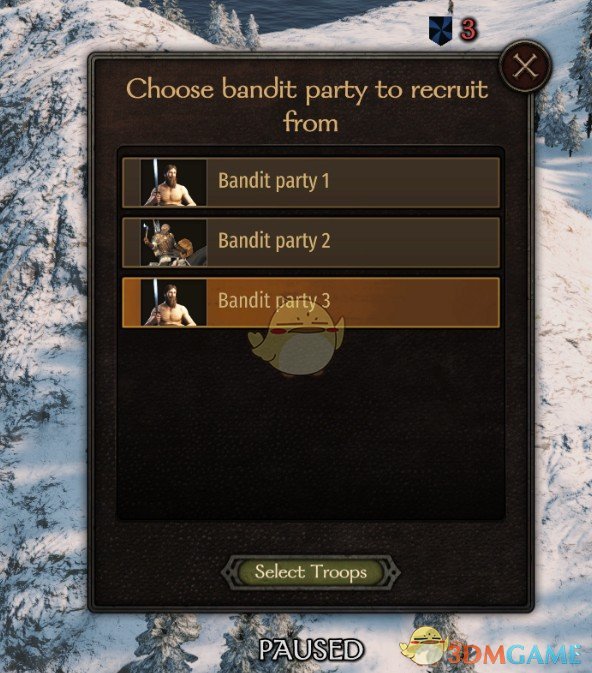Image resolution: width=592 pixels, height=673 pixels.
Task: Click the armored bandit portrait of party 2
Action: [173, 243]
